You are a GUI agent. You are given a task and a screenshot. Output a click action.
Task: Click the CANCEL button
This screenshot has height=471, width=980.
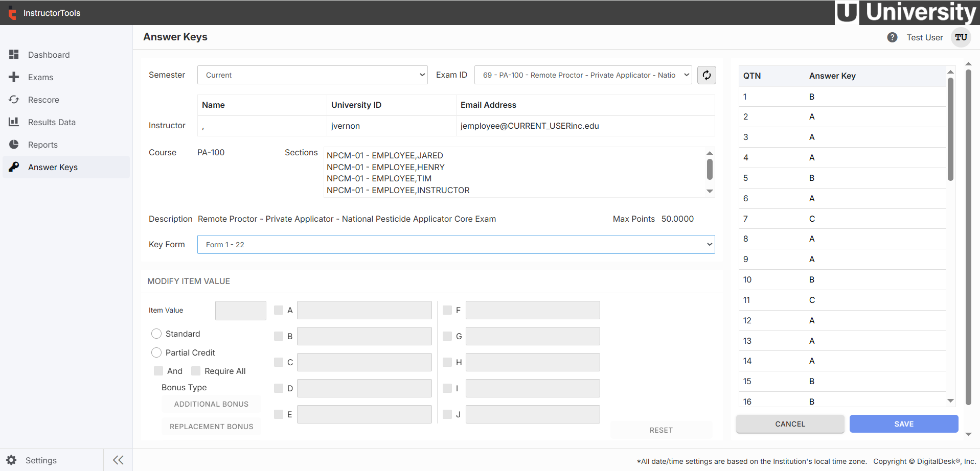(790, 424)
